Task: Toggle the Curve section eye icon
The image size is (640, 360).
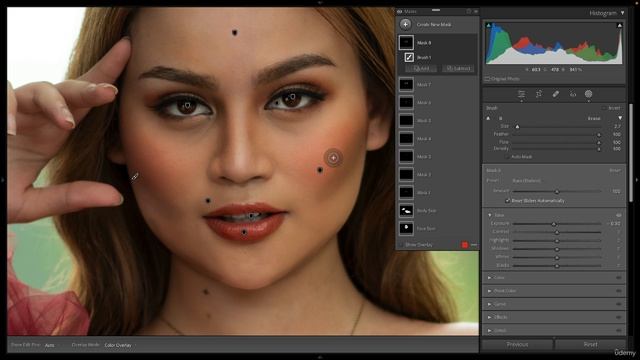Action: (619, 304)
